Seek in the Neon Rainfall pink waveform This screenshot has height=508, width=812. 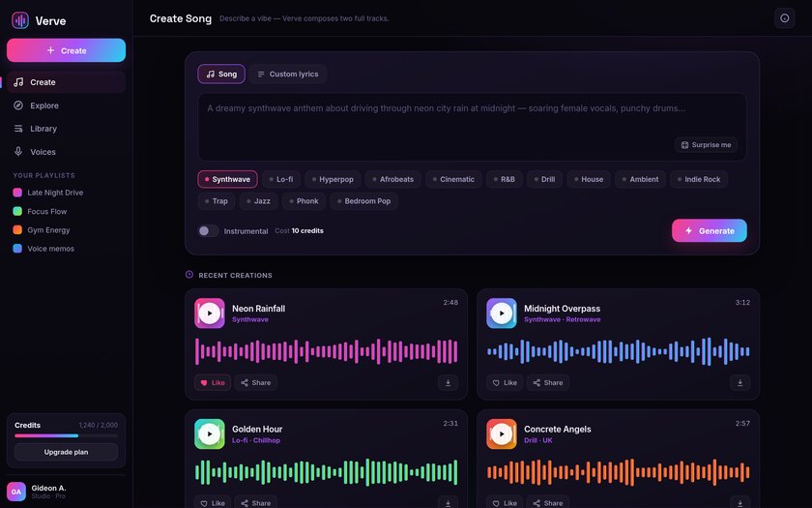point(327,351)
